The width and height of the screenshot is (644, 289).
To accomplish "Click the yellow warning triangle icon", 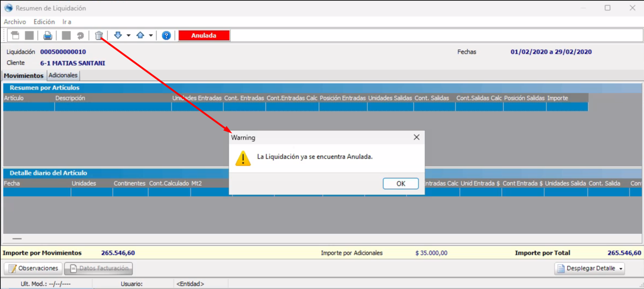I will [243, 158].
